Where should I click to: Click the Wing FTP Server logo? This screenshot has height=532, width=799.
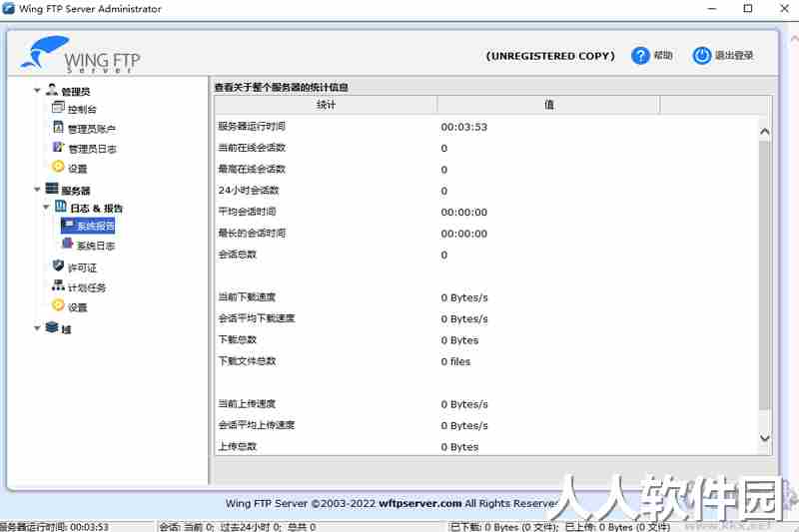click(x=81, y=54)
